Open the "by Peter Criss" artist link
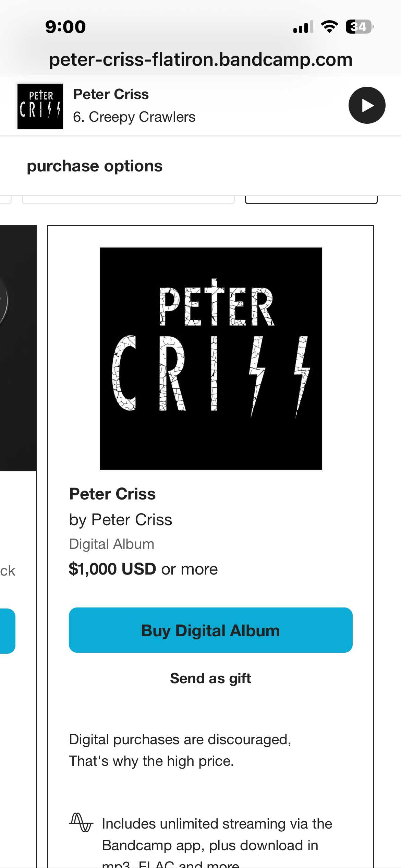The width and height of the screenshot is (401, 868). (x=131, y=520)
